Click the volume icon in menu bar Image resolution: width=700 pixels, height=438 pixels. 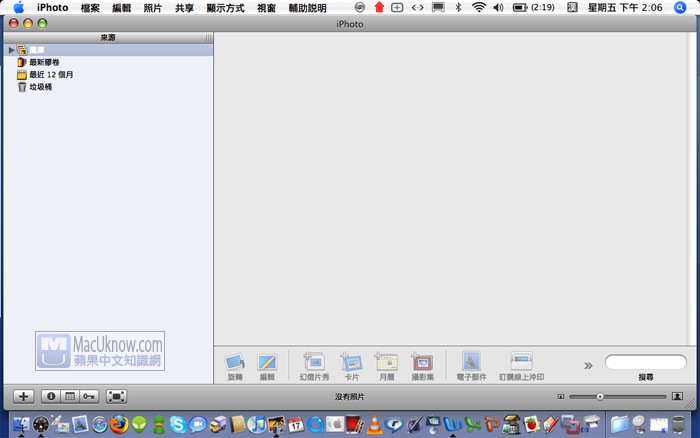point(498,7)
